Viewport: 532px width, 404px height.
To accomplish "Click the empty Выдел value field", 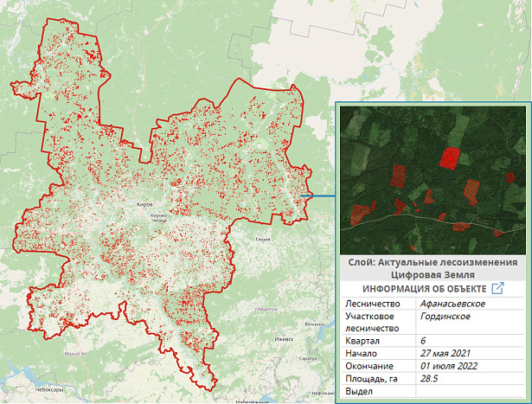I will 470,391.
